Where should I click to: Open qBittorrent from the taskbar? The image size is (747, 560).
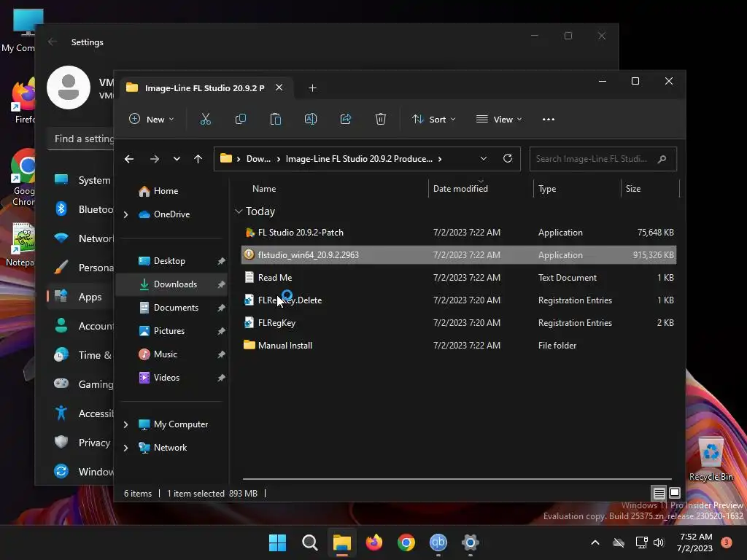tap(438, 542)
